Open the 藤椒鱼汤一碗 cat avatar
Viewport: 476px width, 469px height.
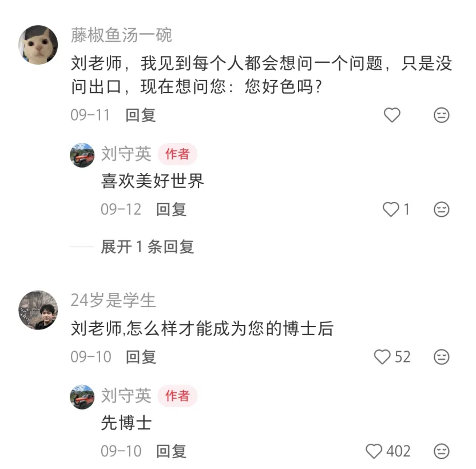38,45
